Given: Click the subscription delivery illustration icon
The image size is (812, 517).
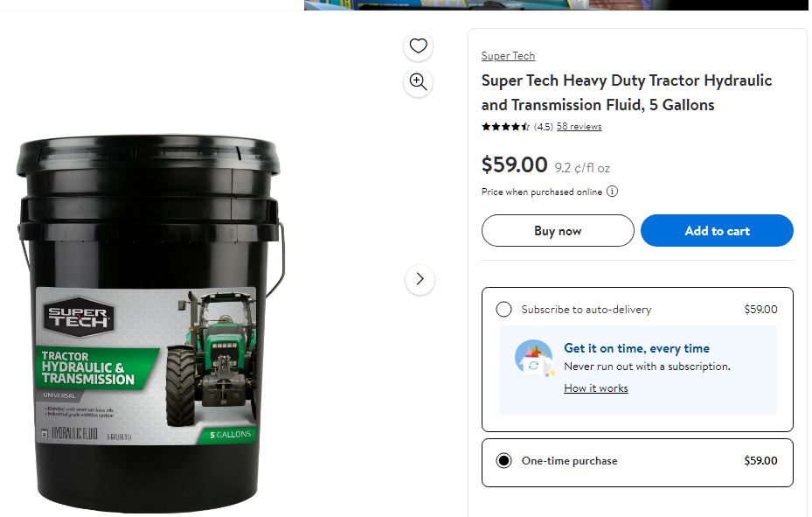Looking at the screenshot, I should click(533, 358).
